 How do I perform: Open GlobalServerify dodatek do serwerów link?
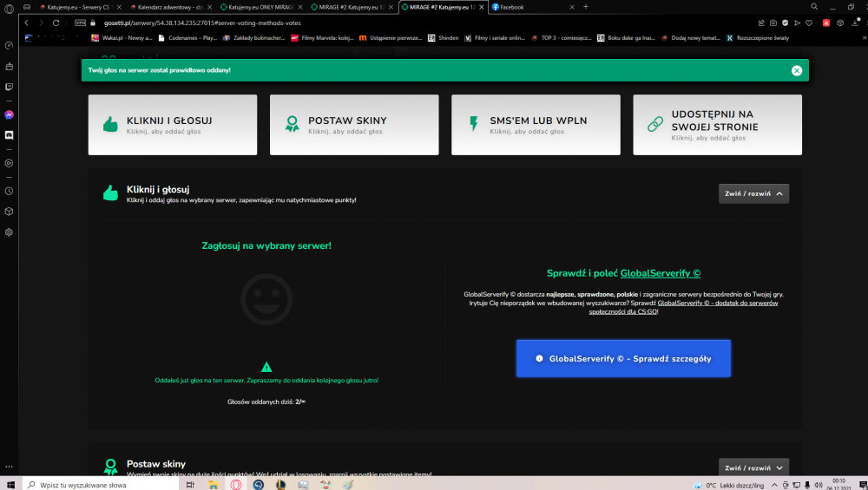pos(718,303)
